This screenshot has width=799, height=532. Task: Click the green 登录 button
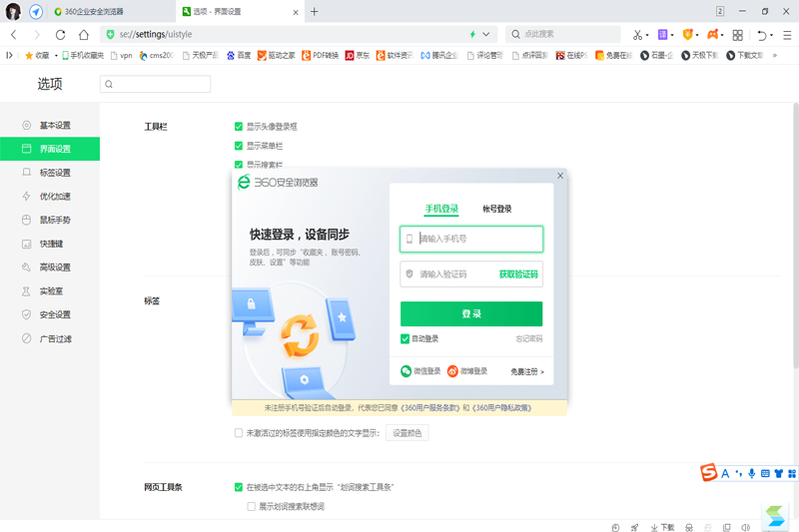coord(471,313)
